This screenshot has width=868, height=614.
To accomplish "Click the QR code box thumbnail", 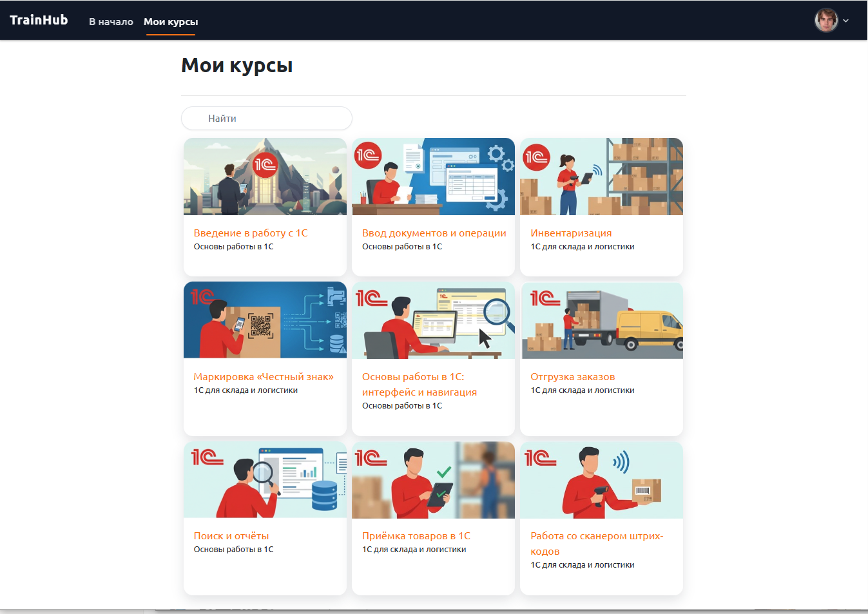I will [265, 320].
